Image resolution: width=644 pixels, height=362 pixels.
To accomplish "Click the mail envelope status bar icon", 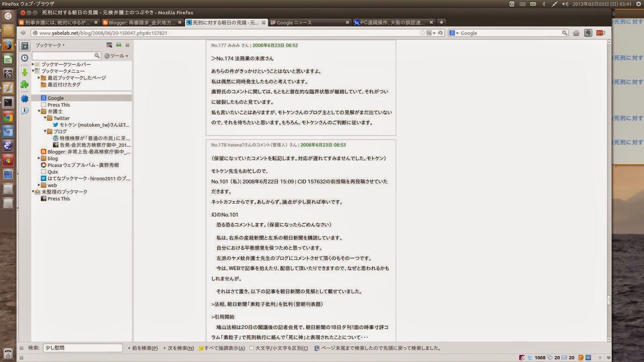I will 564,358.
